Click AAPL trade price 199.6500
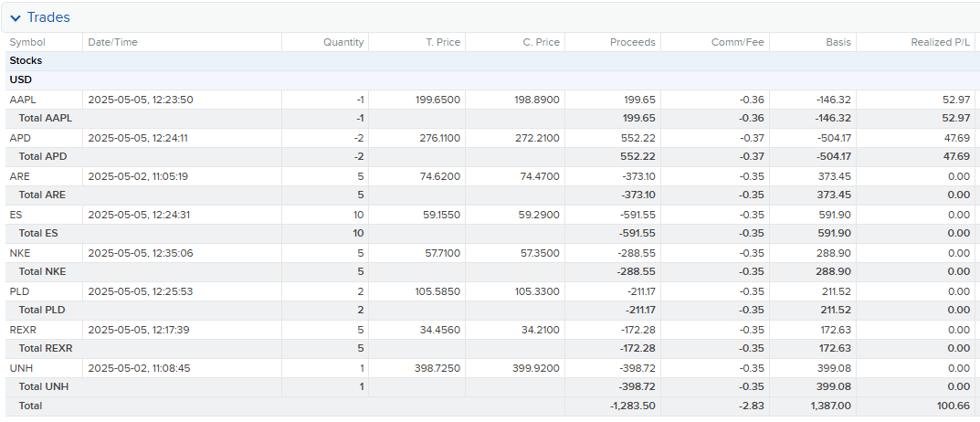980x422 pixels. click(437, 100)
